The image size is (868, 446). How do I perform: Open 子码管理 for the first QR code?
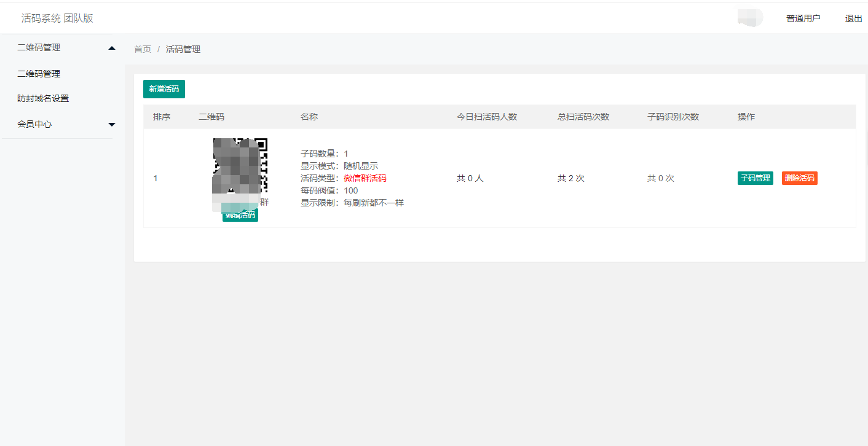(x=755, y=178)
